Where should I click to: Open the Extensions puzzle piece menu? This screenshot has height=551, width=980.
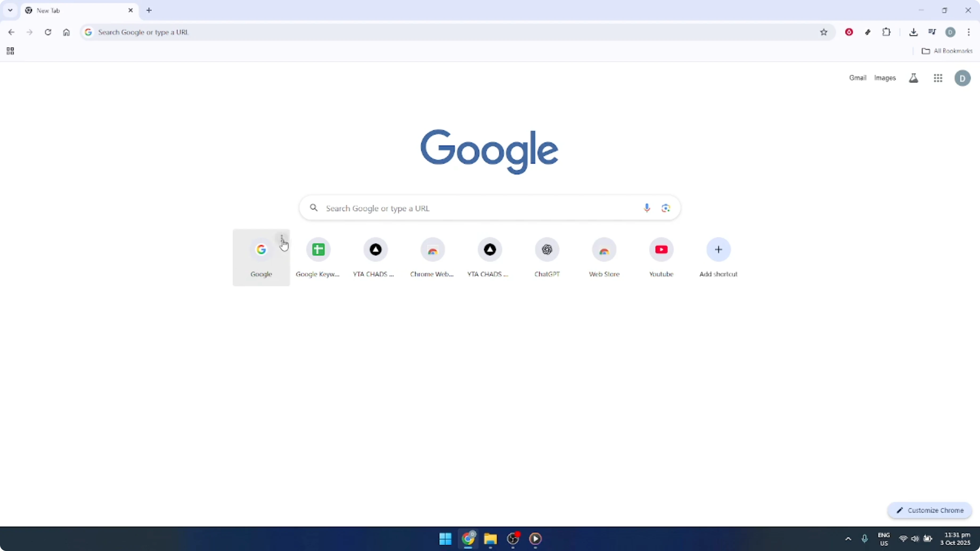[x=887, y=32]
